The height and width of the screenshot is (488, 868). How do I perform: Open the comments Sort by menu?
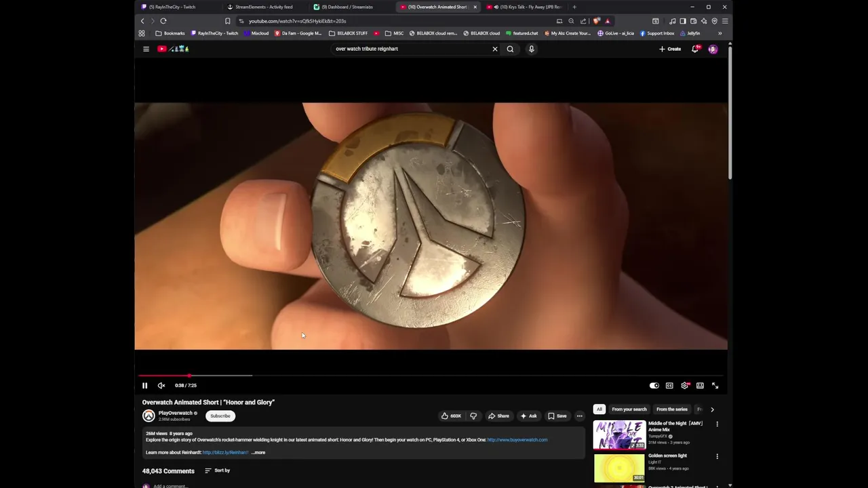(x=218, y=470)
